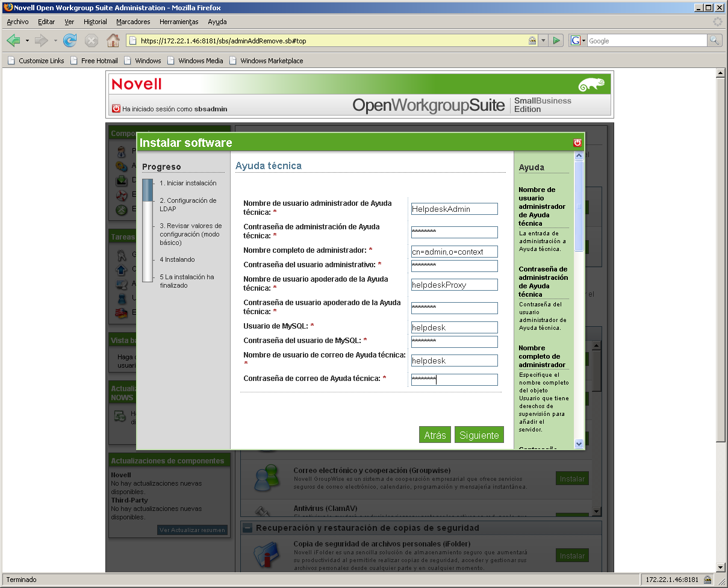Viewport: 728px width, 588px height.
Task: Click the Firefox Forward arrow button
Action: [41, 40]
